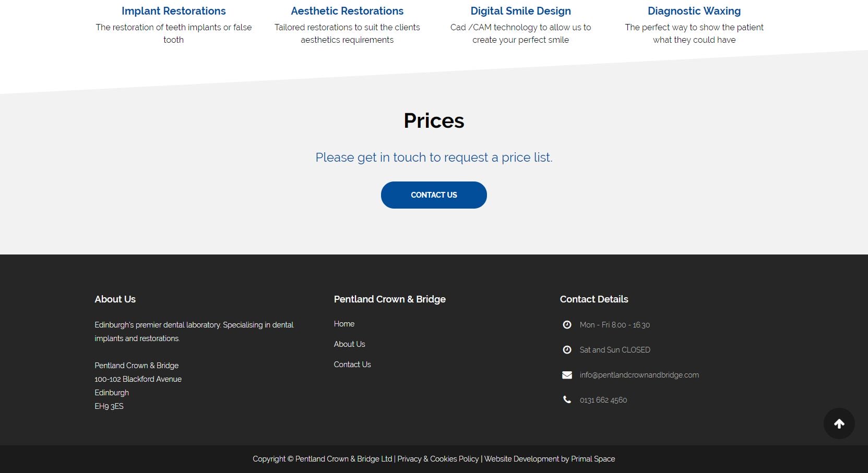Click the 'Tailored restorations' description text
This screenshot has height=473, width=868.
(x=347, y=33)
